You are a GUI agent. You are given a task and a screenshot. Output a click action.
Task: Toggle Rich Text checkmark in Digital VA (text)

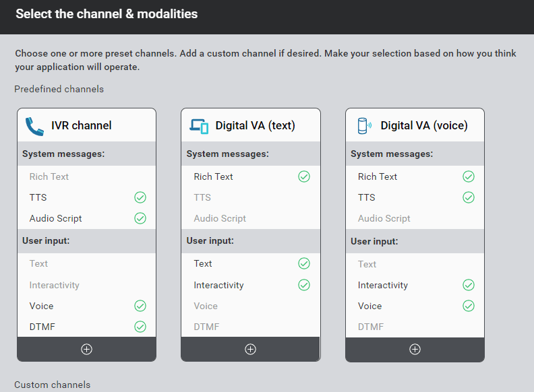click(x=304, y=176)
